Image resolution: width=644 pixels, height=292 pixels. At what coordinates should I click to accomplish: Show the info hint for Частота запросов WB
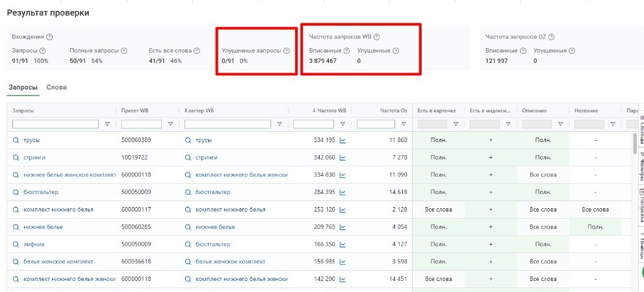(377, 37)
